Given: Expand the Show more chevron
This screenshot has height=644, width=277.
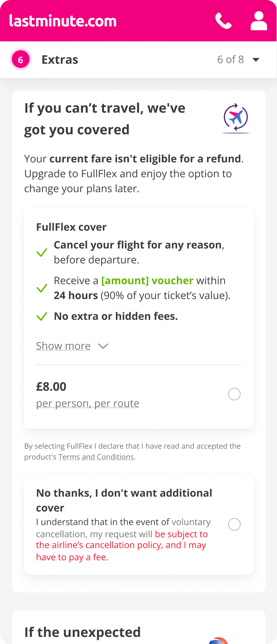Looking at the screenshot, I should (x=103, y=346).
